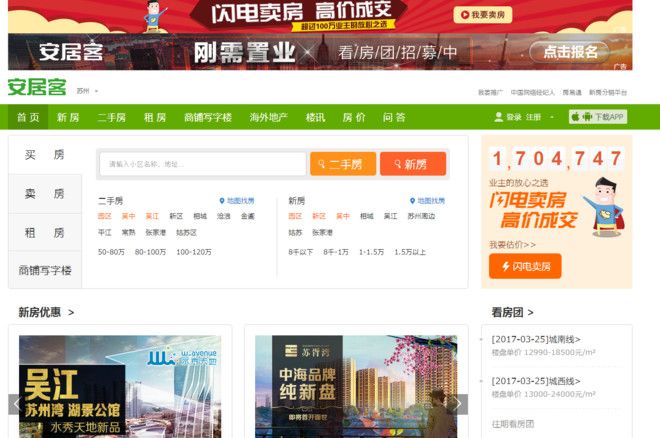Open 新房 in the green navigation bar
Screen dimensions: 660x438
tap(68, 117)
